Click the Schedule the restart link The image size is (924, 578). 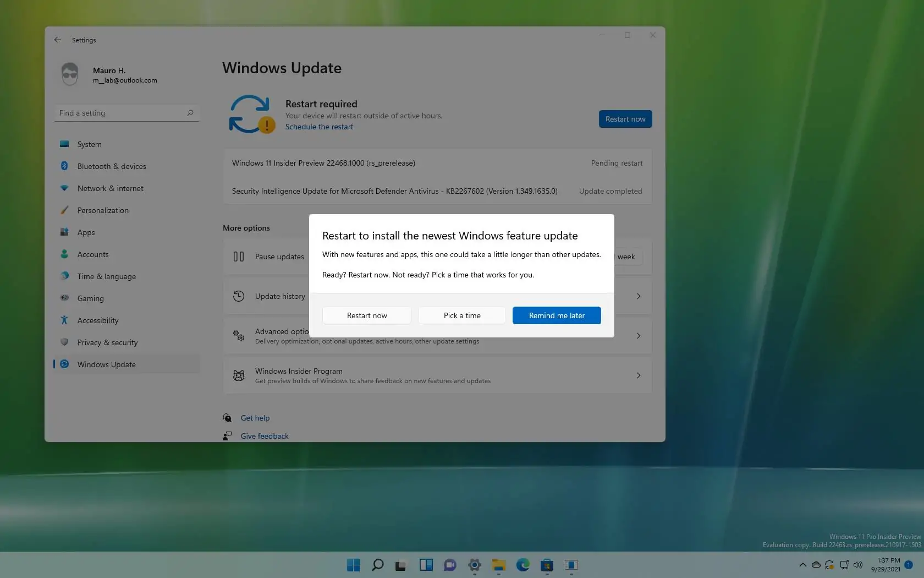pyautogui.click(x=320, y=127)
